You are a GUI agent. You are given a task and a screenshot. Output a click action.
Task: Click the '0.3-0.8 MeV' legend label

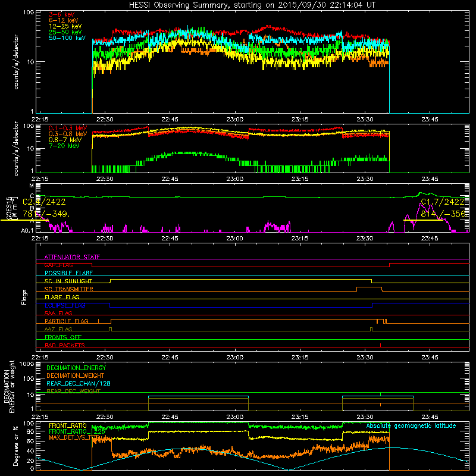tap(68, 134)
